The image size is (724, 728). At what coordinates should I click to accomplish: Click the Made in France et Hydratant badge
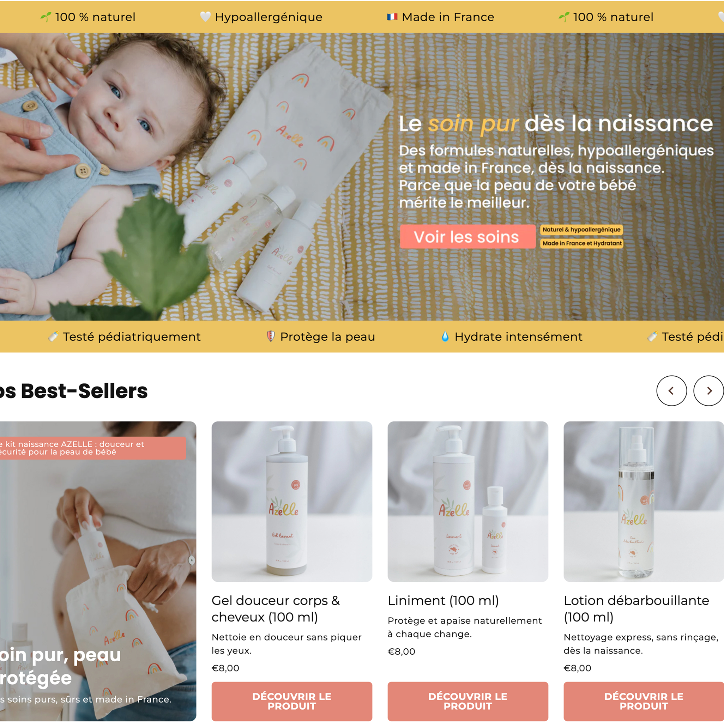point(582,243)
